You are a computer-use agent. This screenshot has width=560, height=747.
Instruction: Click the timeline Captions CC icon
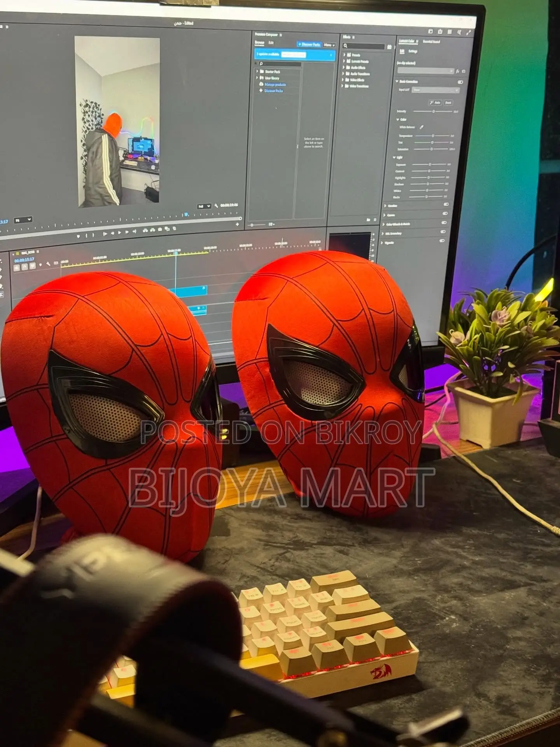click(x=56, y=263)
